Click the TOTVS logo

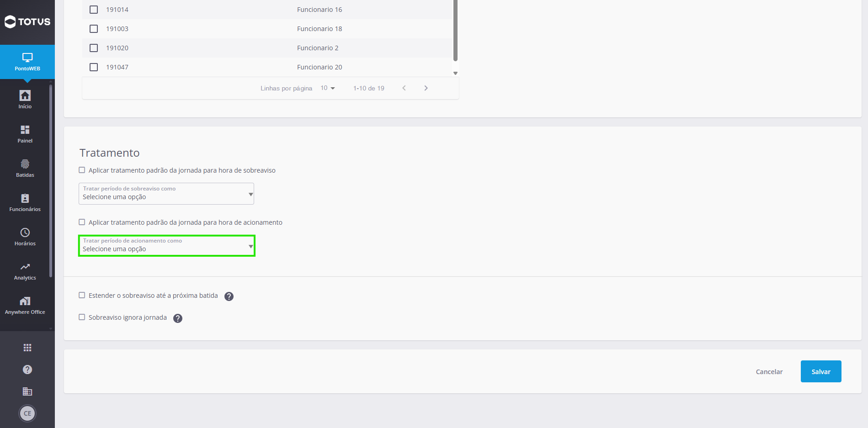(x=27, y=21)
